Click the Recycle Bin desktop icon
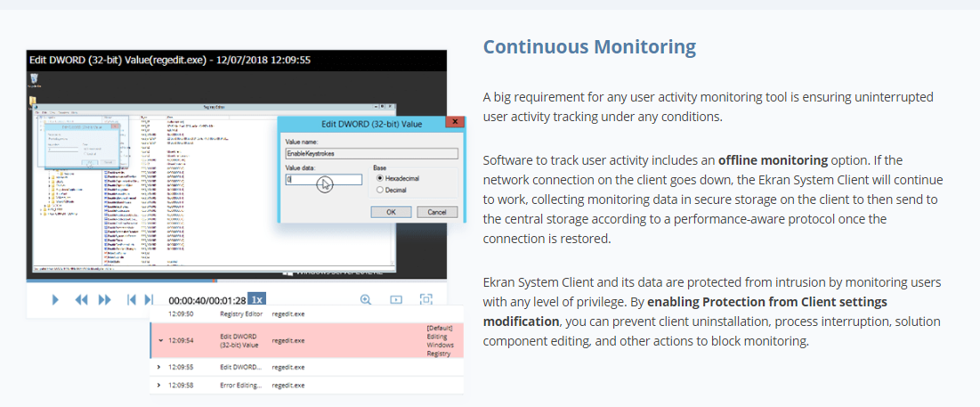This screenshot has height=407, width=980. (35, 79)
